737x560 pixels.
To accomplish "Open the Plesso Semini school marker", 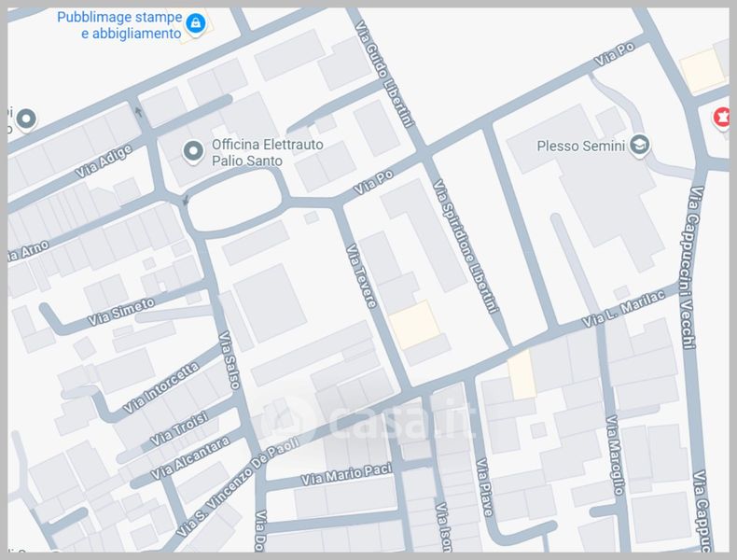I will (639, 145).
